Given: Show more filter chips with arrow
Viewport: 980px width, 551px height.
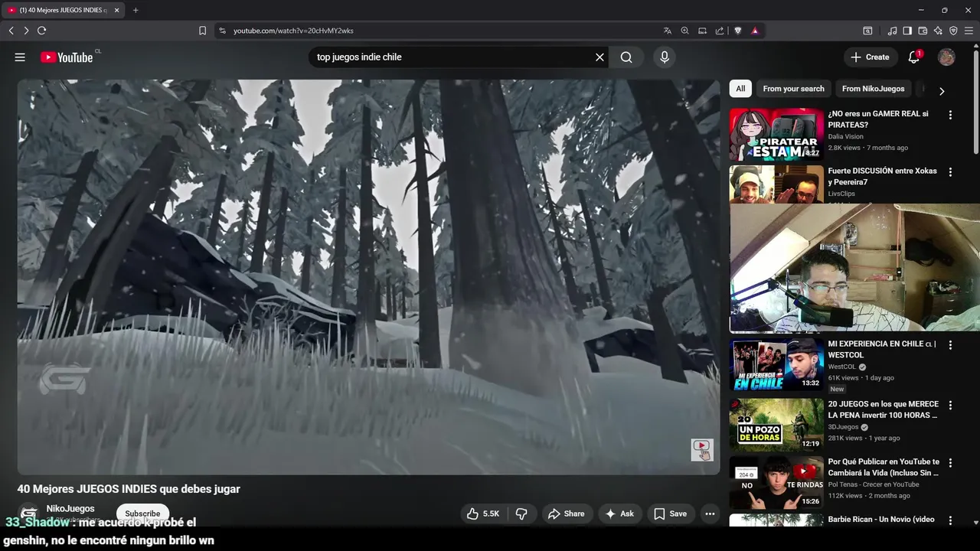Looking at the screenshot, I should [942, 90].
